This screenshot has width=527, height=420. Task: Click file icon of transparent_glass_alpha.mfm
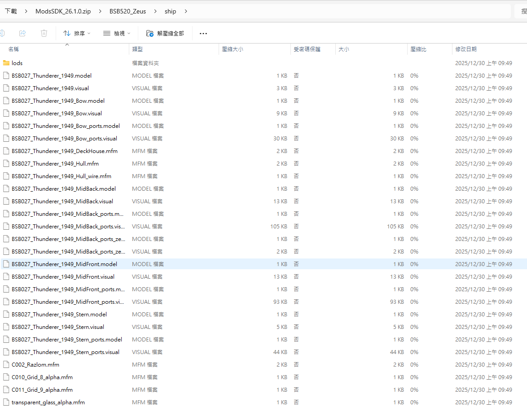[6, 402]
